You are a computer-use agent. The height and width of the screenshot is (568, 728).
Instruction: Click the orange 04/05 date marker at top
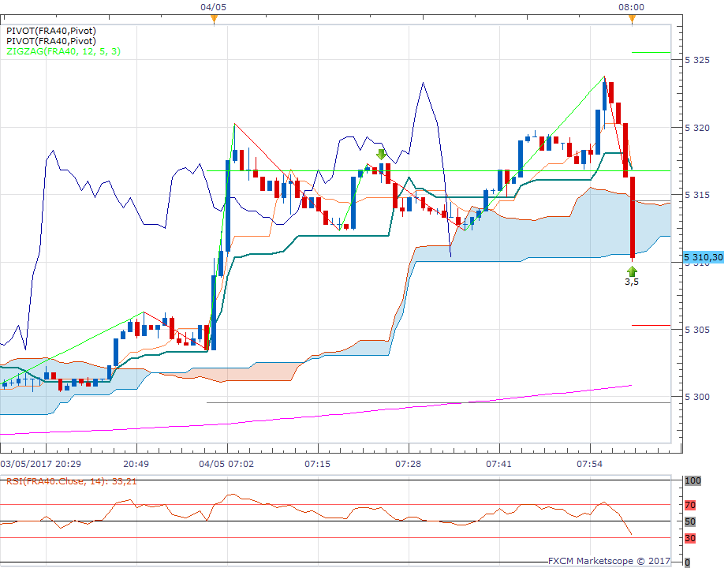point(214,19)
